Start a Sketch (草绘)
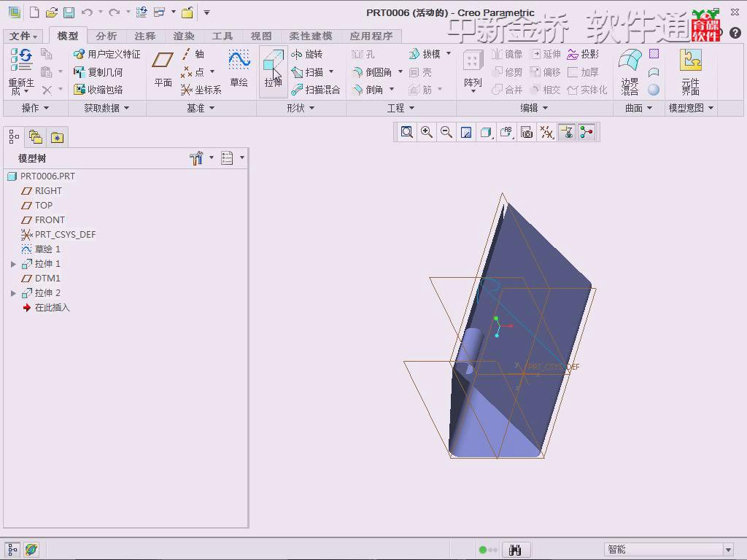Viewport: 747px width, 560px height. click(239, 69)
